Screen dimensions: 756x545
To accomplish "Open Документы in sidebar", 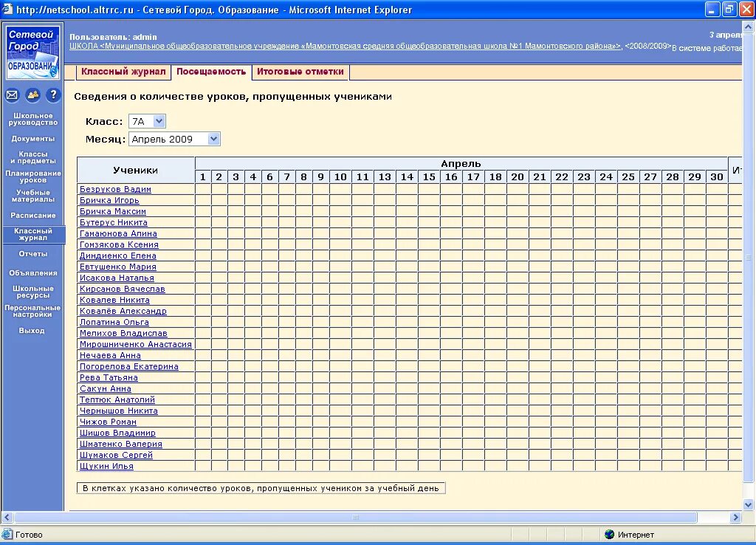I will pos(32,138).
